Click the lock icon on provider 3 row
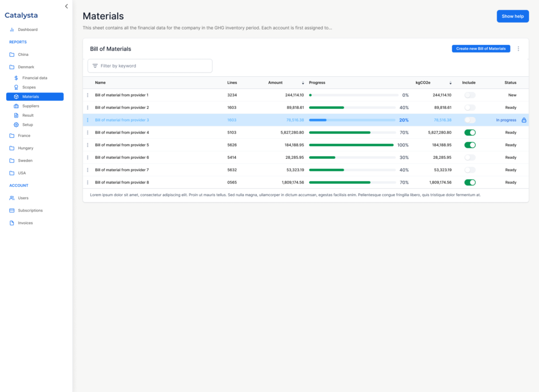The image size is (539, 392). [524, 120]
